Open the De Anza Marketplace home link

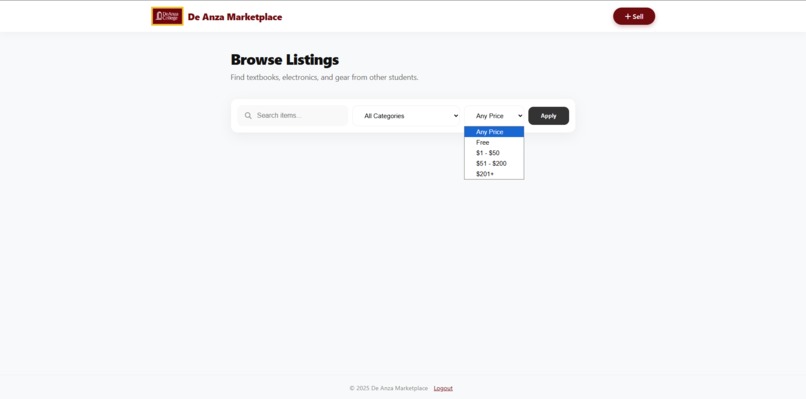click(x=235, y=17)
